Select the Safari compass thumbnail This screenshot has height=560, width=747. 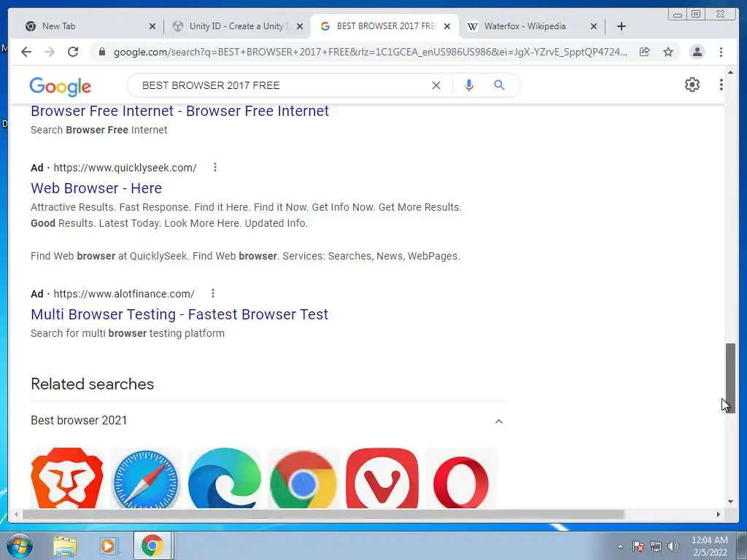[x=146, y=478]
